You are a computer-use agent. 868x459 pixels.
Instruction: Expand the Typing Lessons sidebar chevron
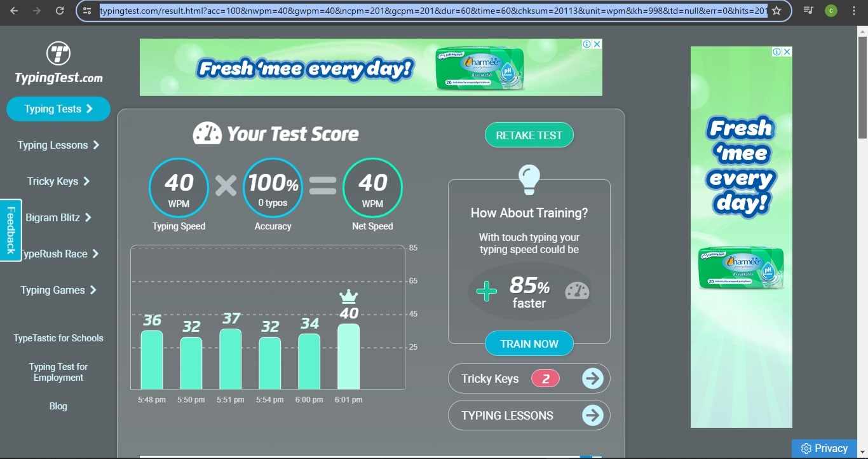click(x=96, y=145)
